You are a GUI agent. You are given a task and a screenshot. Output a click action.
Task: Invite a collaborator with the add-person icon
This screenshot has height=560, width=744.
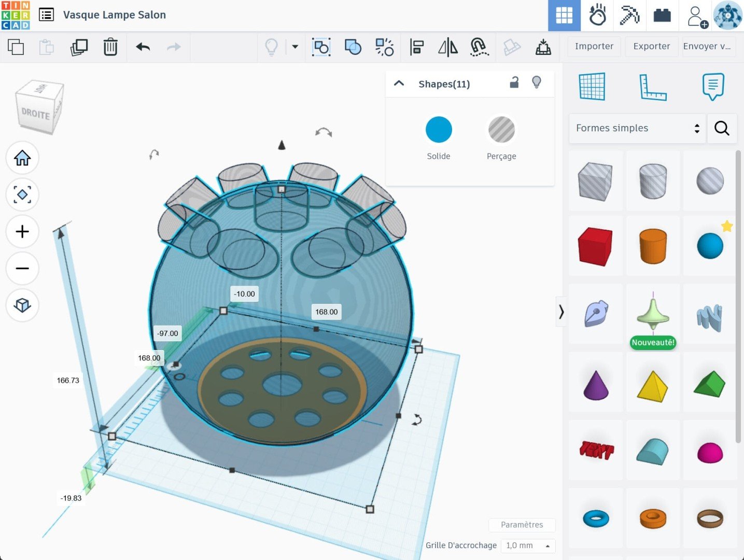(x=697, y=17)
